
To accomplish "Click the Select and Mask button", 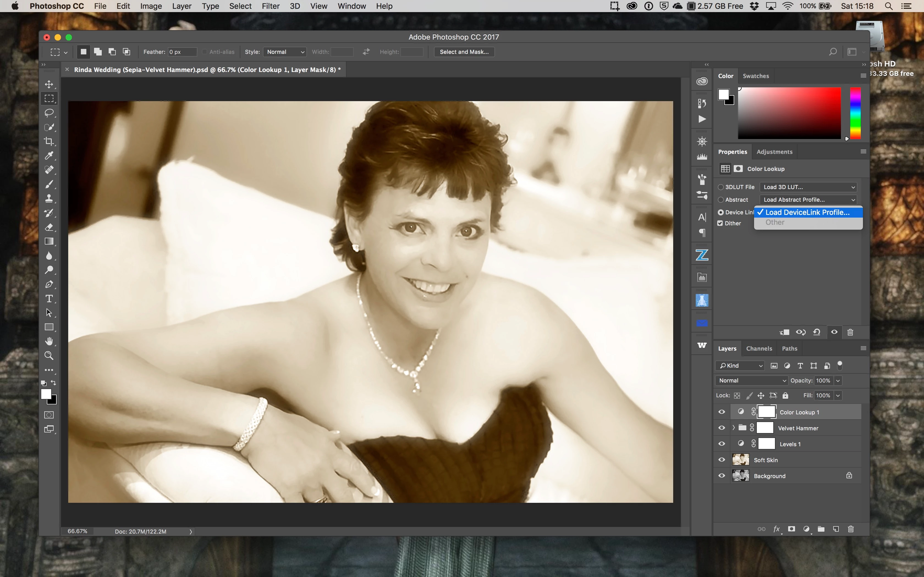I will pos(464,52).
